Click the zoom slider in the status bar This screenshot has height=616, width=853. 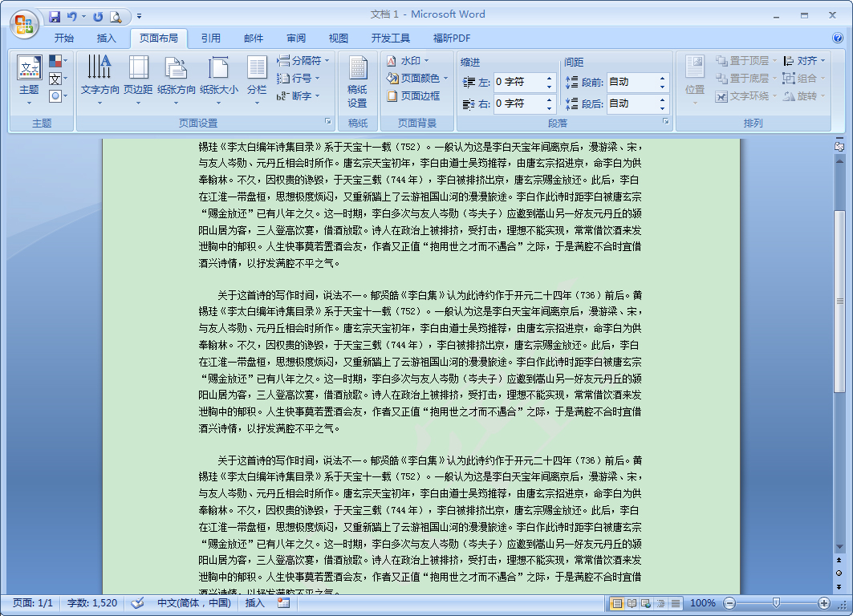point(775,603)
